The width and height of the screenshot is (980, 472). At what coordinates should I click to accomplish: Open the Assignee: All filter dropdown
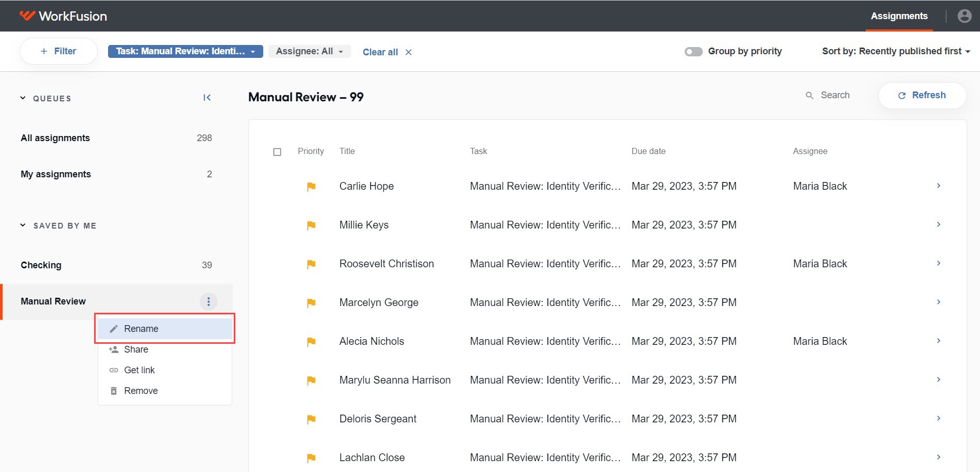(309, 51)
